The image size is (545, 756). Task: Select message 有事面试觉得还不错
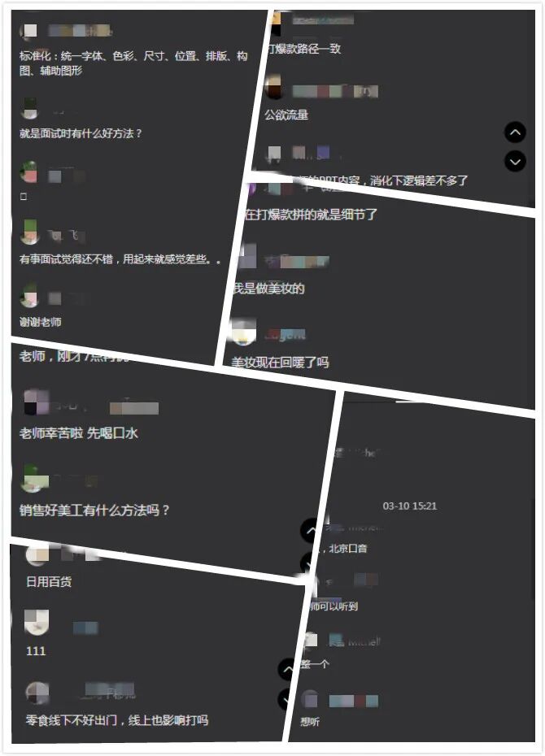click(120, 259)
